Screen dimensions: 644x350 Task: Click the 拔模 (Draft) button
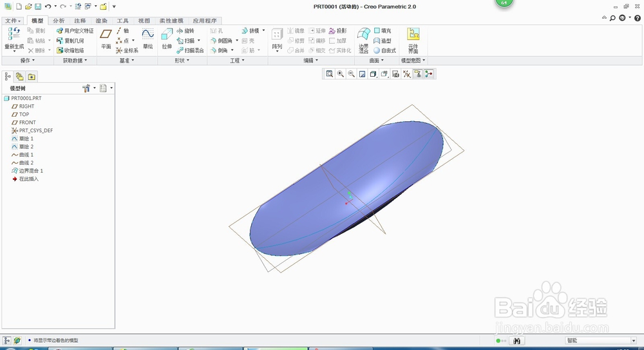(250, 31)
